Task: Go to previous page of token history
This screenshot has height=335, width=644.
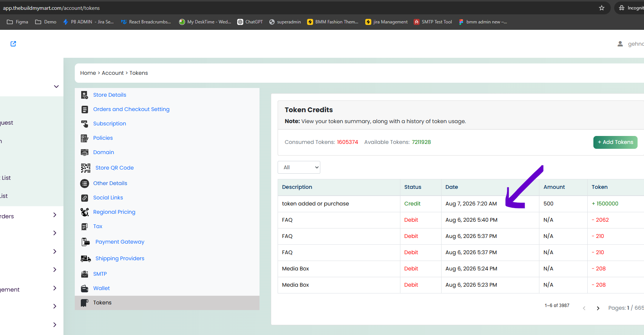Action: (x=584, y=308)
